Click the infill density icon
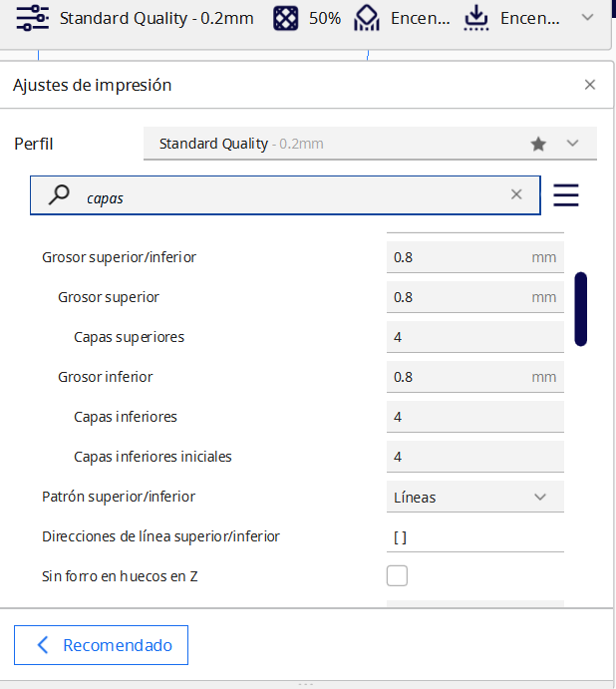 [x=286, y=18]
